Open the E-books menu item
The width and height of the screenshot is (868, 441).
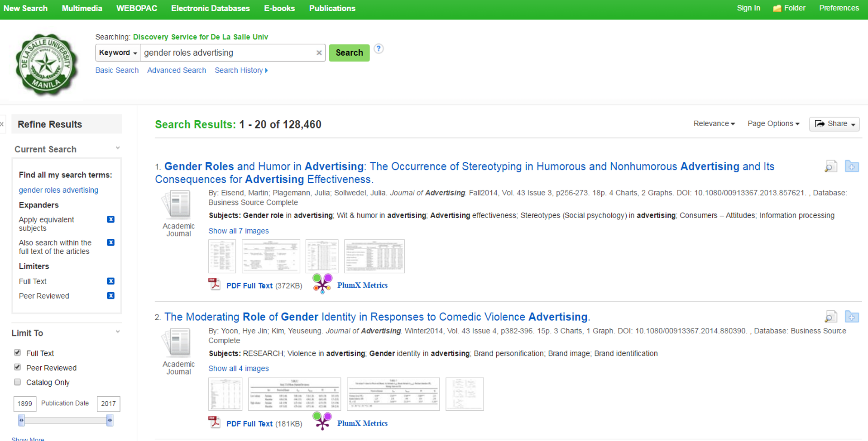[279, 8]
